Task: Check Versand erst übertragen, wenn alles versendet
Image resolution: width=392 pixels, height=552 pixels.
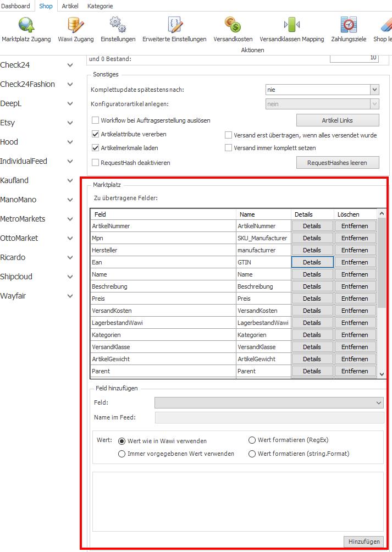Action: point(228,135)
